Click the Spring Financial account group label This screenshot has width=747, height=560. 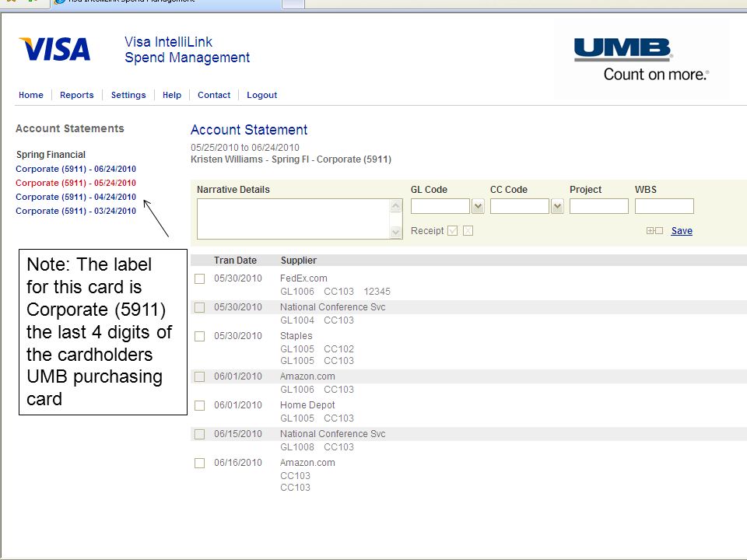[51, 155]
